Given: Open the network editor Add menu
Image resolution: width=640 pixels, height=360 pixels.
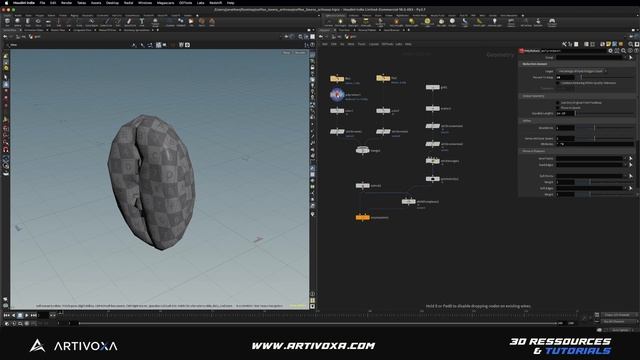Looking at the screenshot, I should point(325,44).
